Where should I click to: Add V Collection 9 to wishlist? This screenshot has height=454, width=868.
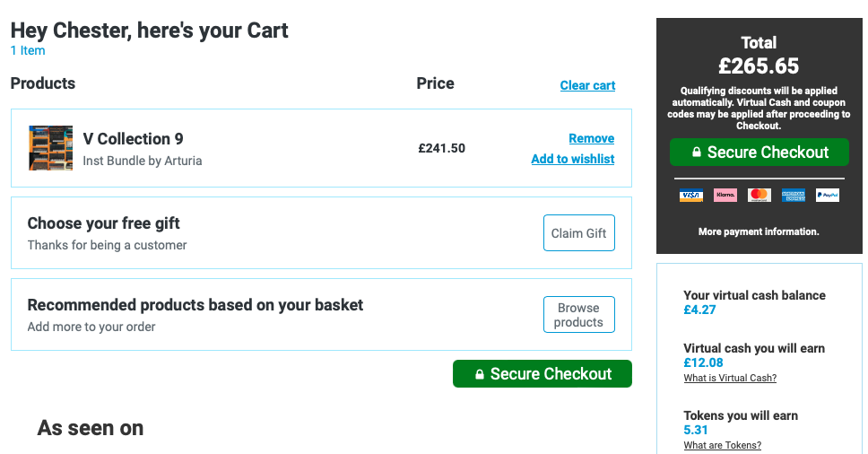click(x=572, y=159)
